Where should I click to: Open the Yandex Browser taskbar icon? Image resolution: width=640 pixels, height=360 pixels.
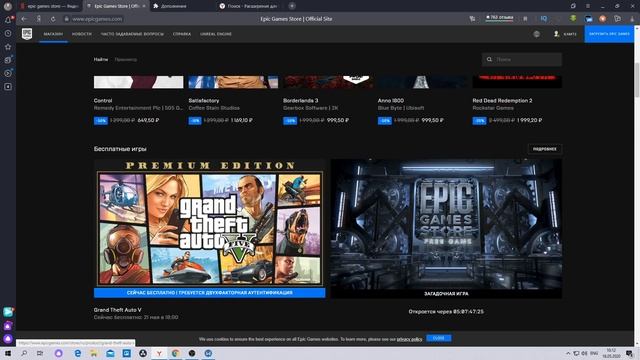159,353
